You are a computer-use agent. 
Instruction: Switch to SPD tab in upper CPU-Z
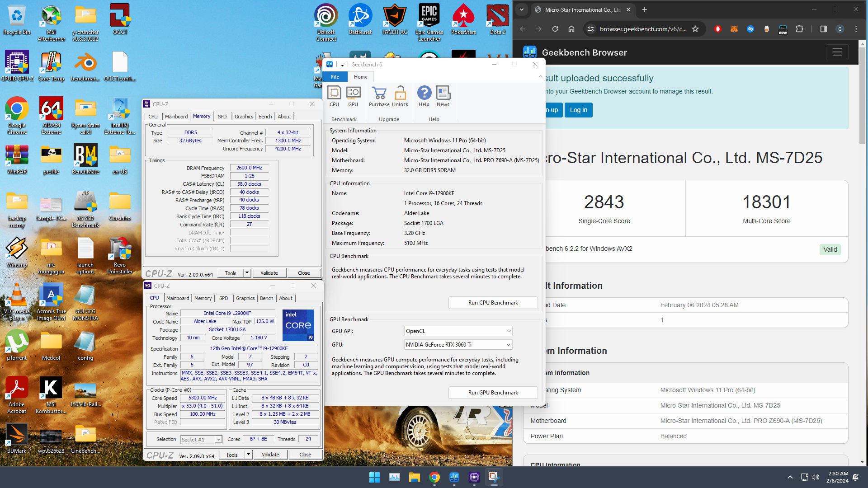(222, 117)
